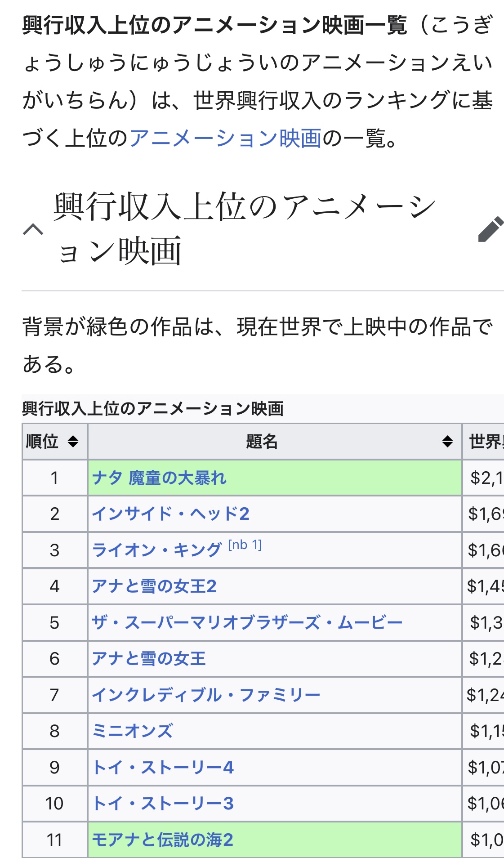
Task: Open アナと雪の女王2 link
Action: pyautogui.click(x=154, y=586)
